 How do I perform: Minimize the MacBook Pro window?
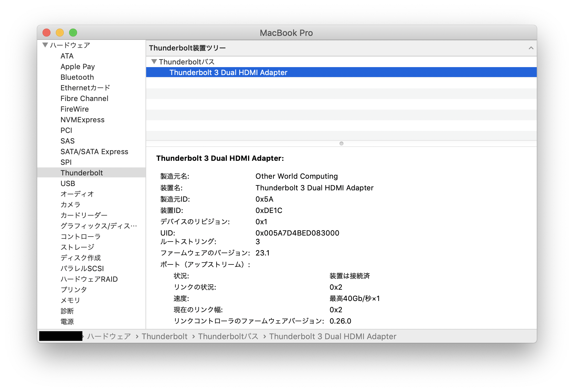[x=60, y=33]
